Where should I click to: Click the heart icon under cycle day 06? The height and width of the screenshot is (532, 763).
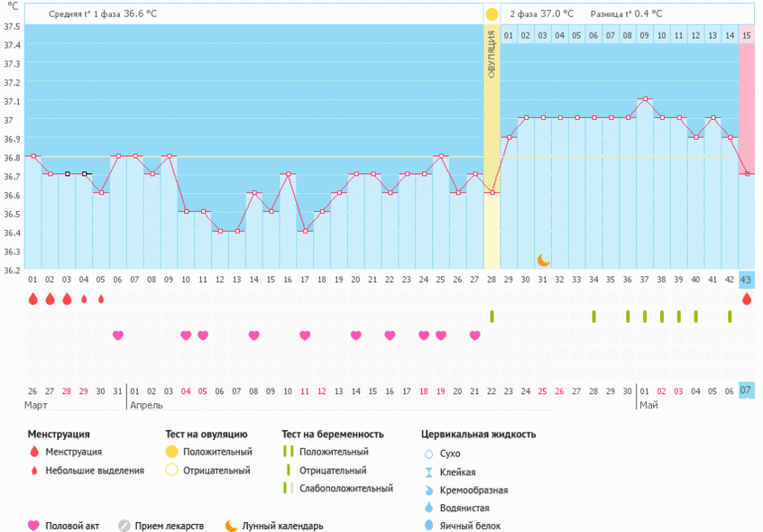click(118, 335)
